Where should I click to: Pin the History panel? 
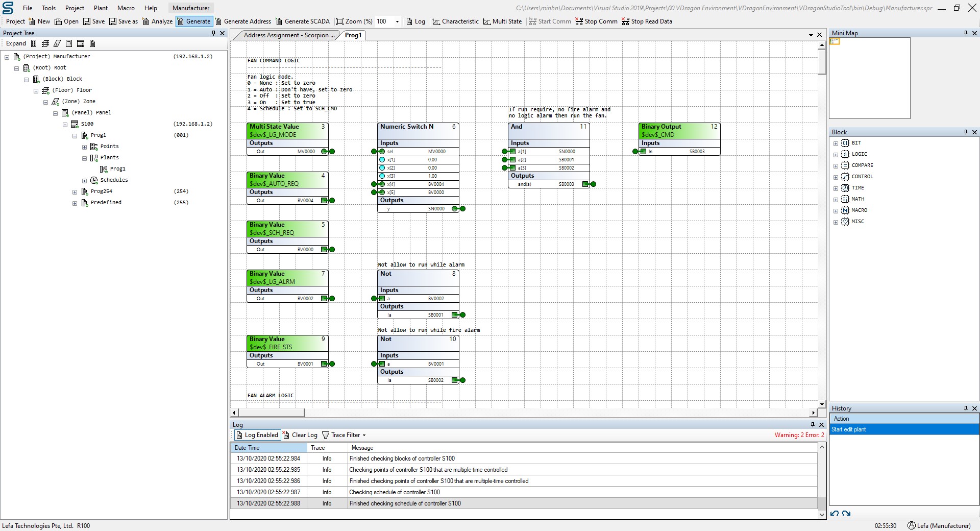[x=965, y=408]
